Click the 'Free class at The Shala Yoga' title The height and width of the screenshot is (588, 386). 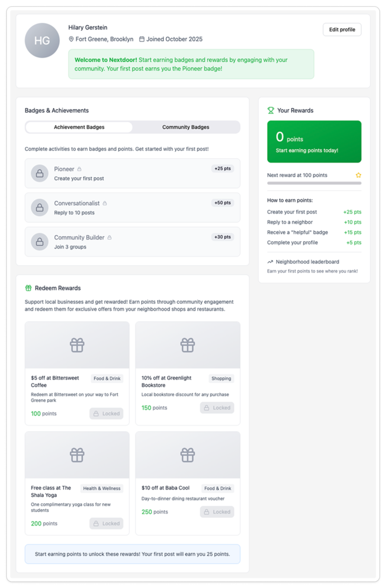(51, 492)
